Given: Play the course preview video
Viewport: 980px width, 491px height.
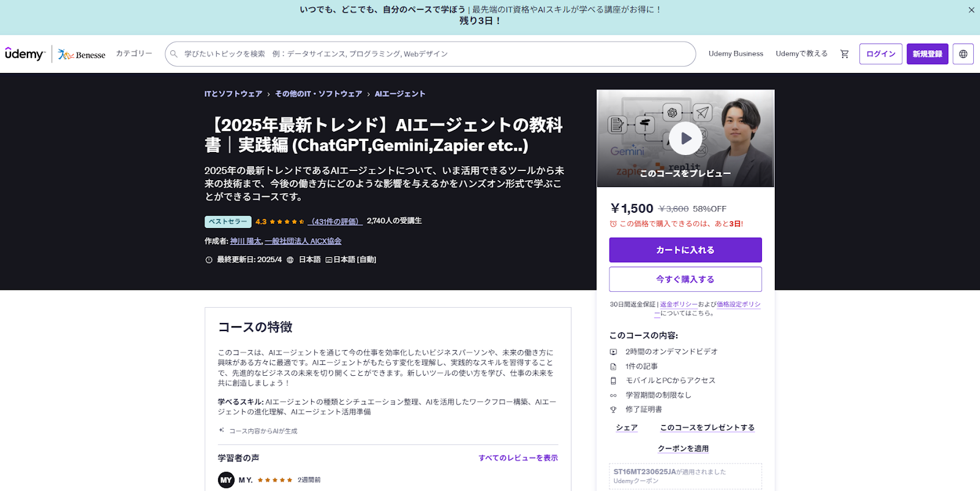Looking at the screenshot, I should pyautogui.click(x=685, y=139).
